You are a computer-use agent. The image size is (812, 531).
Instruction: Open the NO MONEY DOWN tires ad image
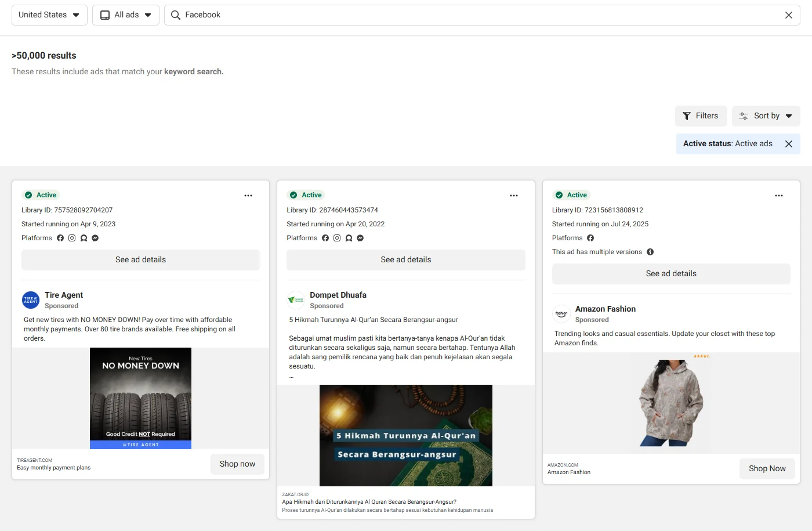click(x=140, y=398)
